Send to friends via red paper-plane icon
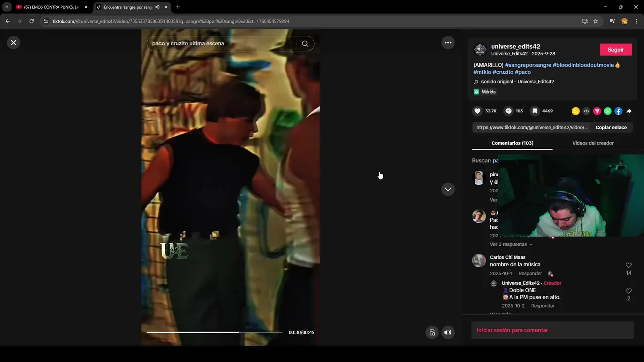Screen dimensions: 644x362 [x=597, y=111]
